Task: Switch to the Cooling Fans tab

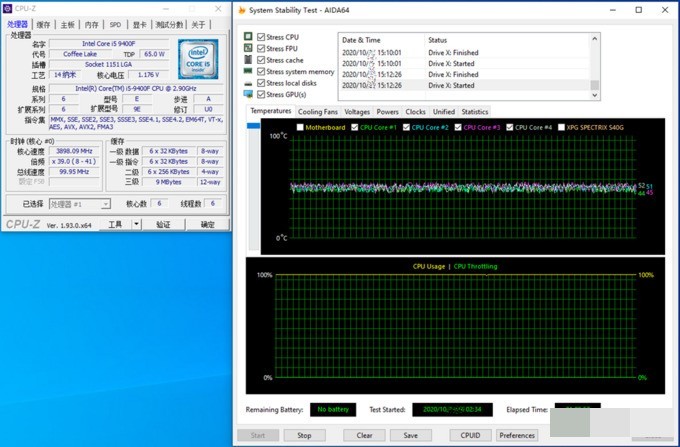Action: click(x=318, y=112)
